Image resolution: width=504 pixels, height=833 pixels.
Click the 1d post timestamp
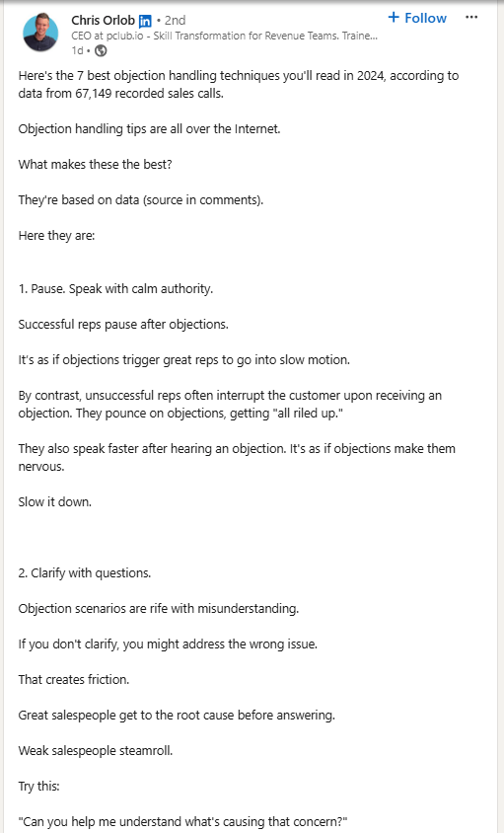[x=78, y=50]
